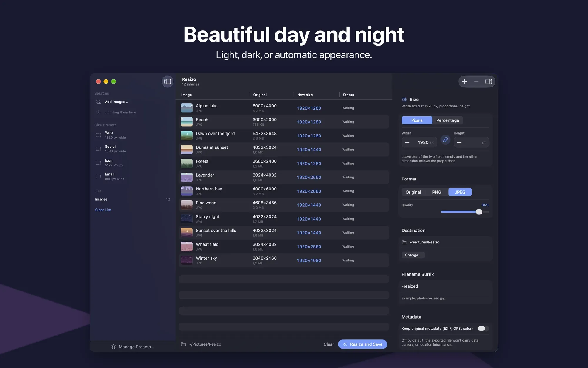Select the Starry night row
Viewport: 588px width, 368px height.
point(284,219)
